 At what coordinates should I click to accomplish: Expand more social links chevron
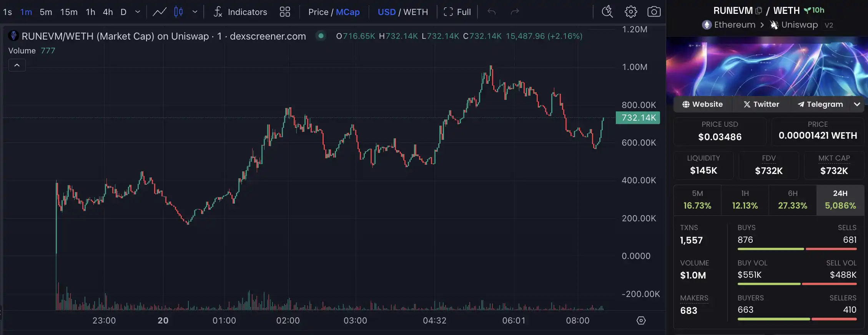click(857, 104)
